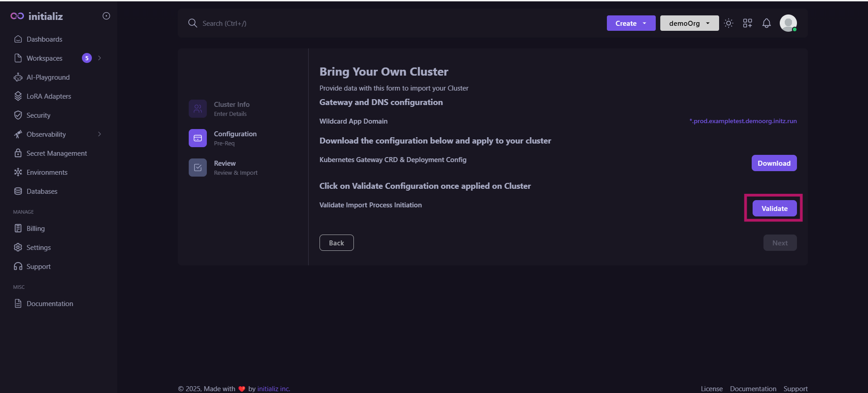868x393 pixels.
Task: Click the Configuration step icon
Action: coord(198,138)
